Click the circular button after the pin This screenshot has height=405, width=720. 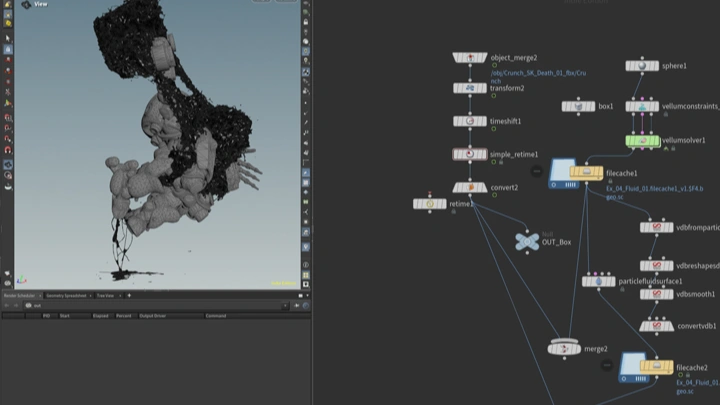[x=306, y=305]
